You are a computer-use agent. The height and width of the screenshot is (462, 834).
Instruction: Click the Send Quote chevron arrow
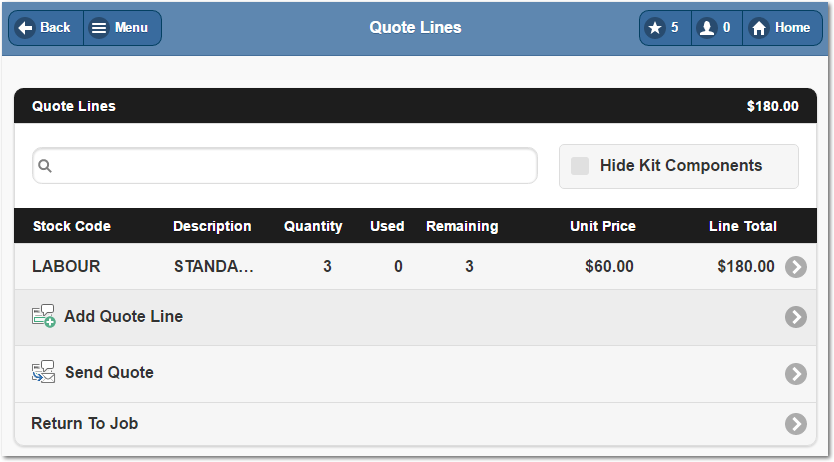pyautogui.click(x=796, y=374)
